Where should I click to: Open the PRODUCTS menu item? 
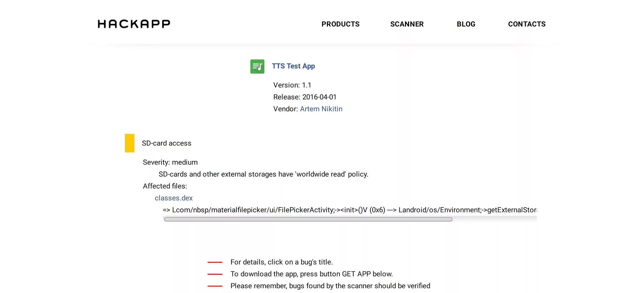(340, 24)
